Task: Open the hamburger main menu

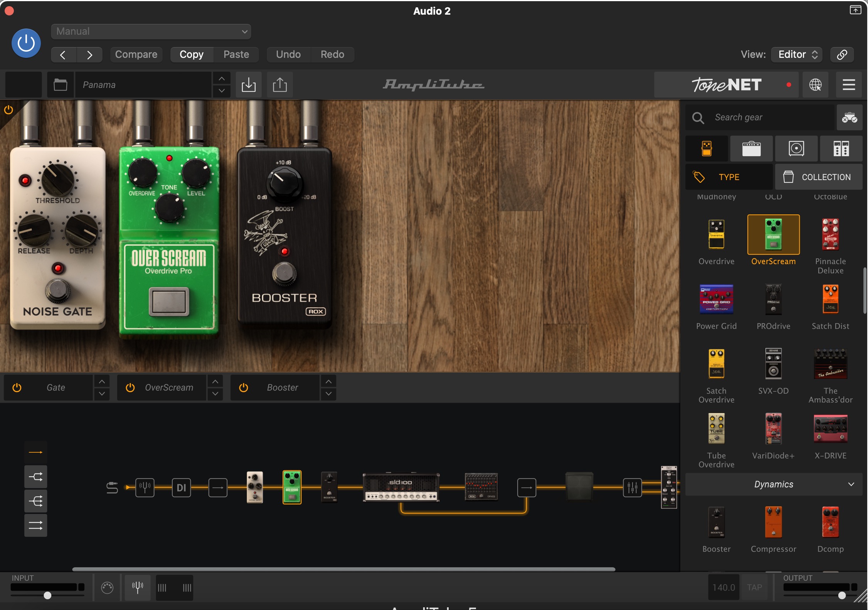Action: 849,84
